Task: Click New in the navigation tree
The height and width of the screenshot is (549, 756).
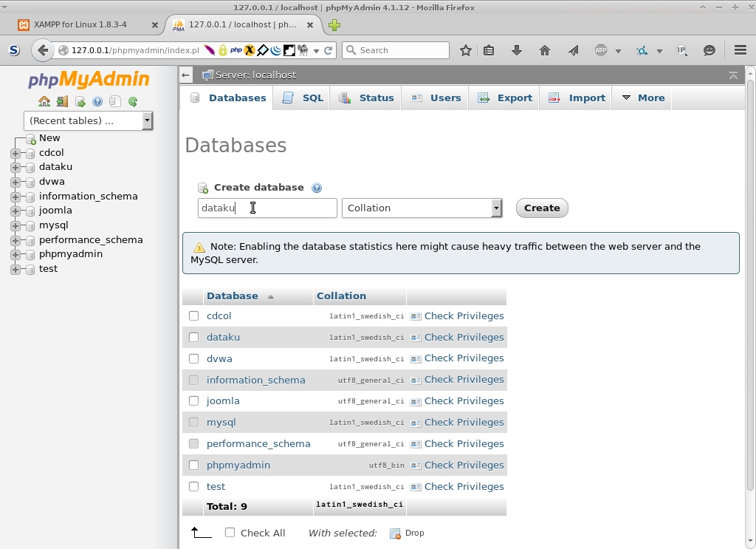Action: (49, 138)
